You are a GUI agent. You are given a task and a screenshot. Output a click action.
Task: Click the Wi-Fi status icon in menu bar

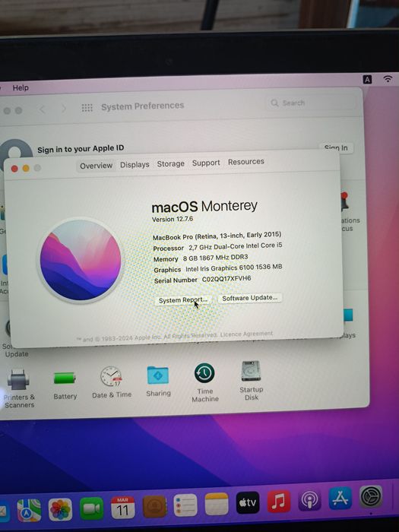click(x=388, y=79)
